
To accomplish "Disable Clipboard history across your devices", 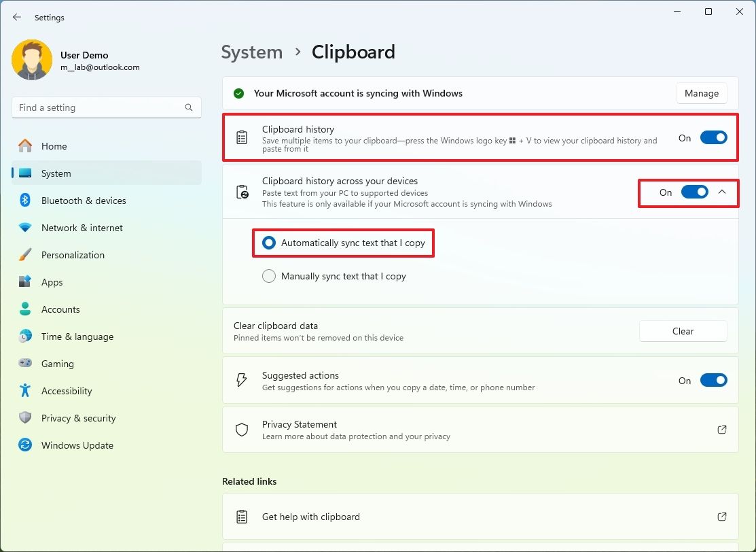I will coord(694,192).
